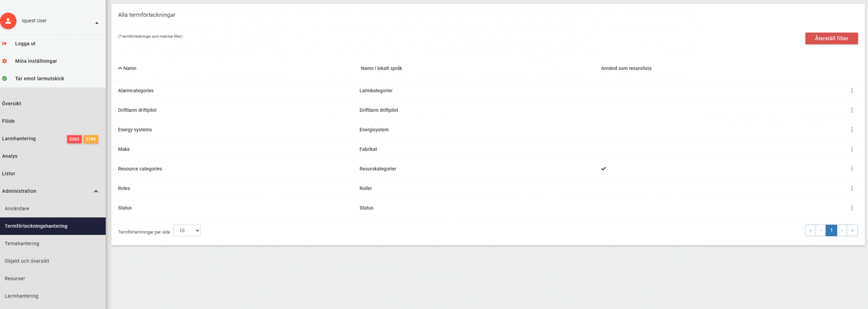Image resolution: width=868 pixels, height=309 pixels.
Task: Open Resurser under Administration
Action: pyautogui.click(x=15, y=278)
